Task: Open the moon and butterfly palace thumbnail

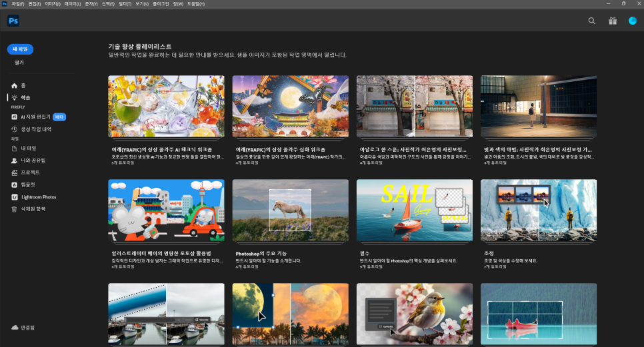Action: point(291,107)
